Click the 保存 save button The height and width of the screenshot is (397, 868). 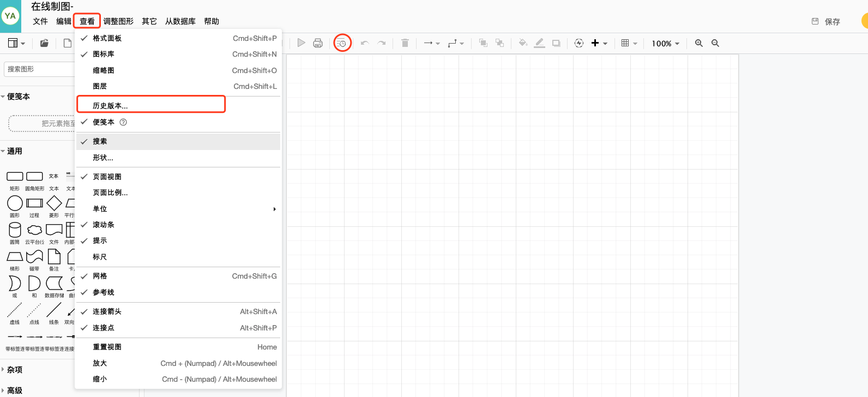(826, 22)
